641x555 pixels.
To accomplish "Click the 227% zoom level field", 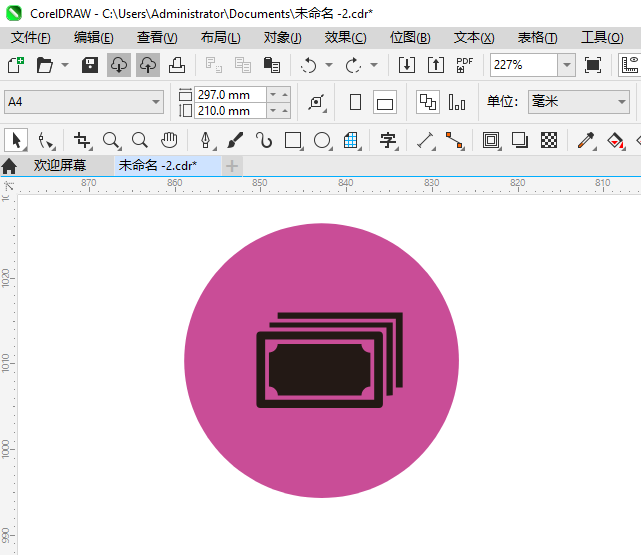I will (x=524, y=65).
